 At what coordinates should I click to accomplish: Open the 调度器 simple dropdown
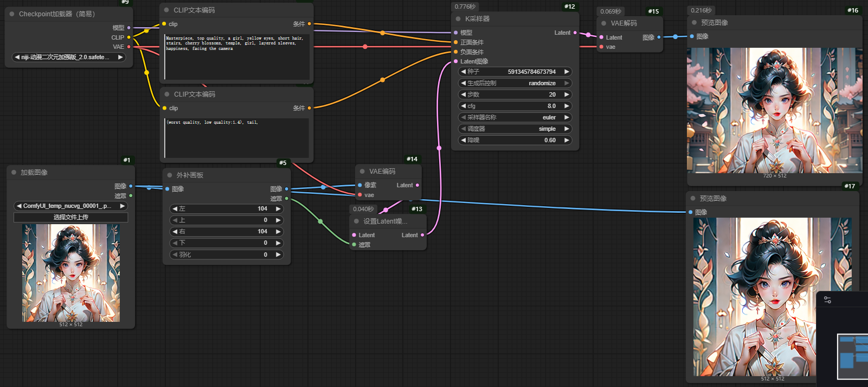[x=515, y=129]
